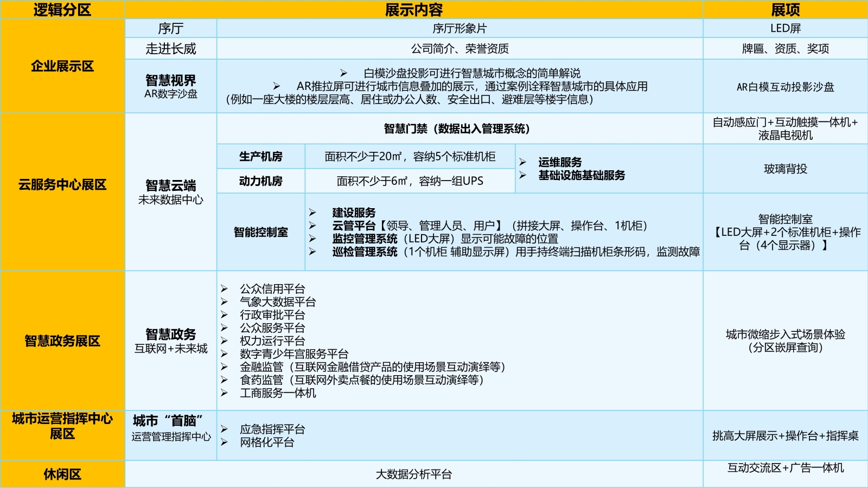This screenshot has height=488, width=868.
Task: Click 面积不少于20㎡ 标准机柜 cell
Action: 410,156
